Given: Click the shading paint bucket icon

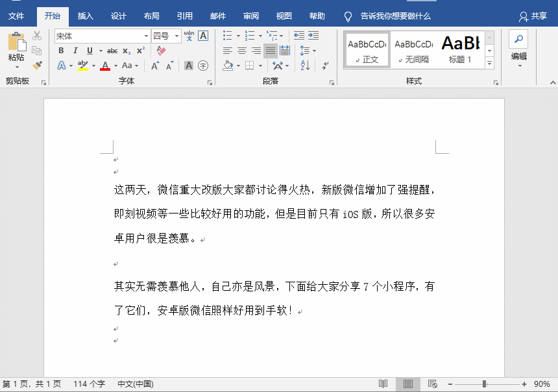Looking at the screenshot, I should 228,66.
